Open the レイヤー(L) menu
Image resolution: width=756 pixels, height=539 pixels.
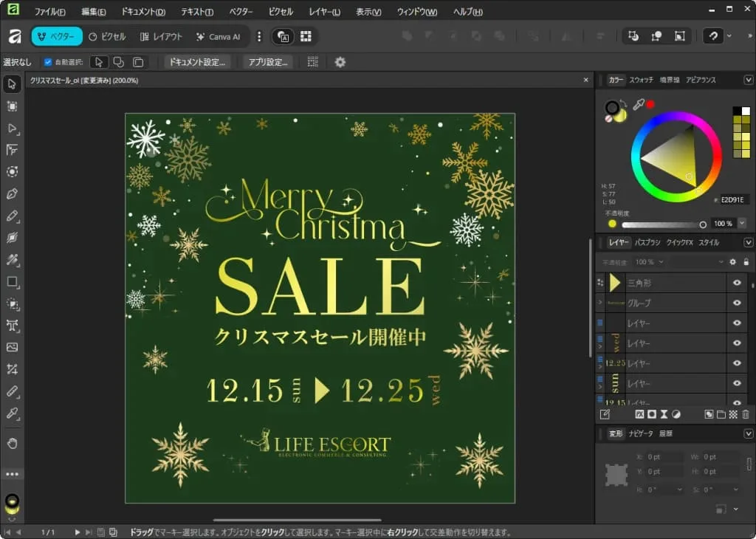pyautogui.click(x=324, y=12)
